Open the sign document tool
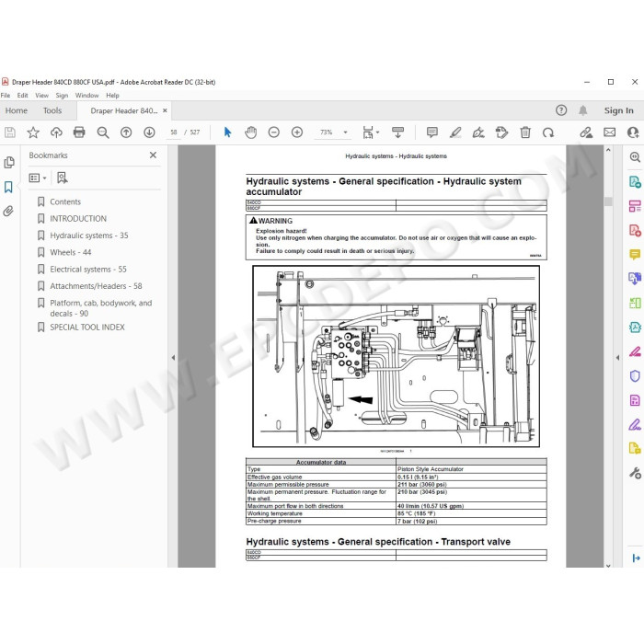This screenshot has height=644, width=644. click(x=478, y=132)
